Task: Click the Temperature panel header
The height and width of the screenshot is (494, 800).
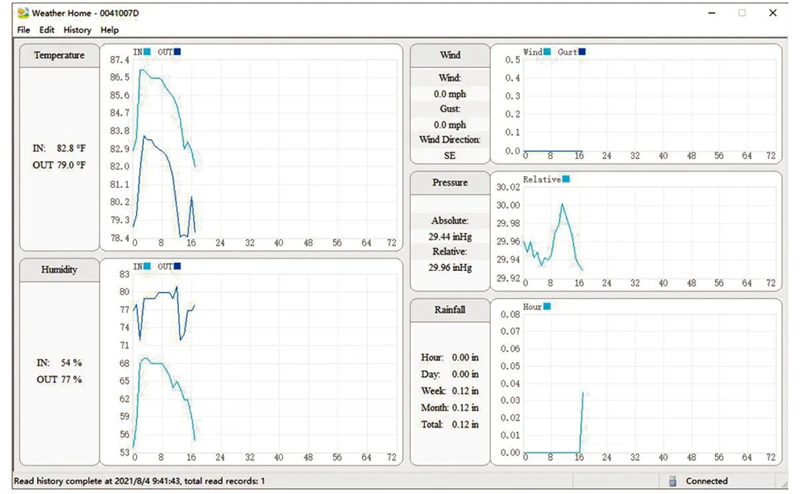Action: click(x=59, y=55)
